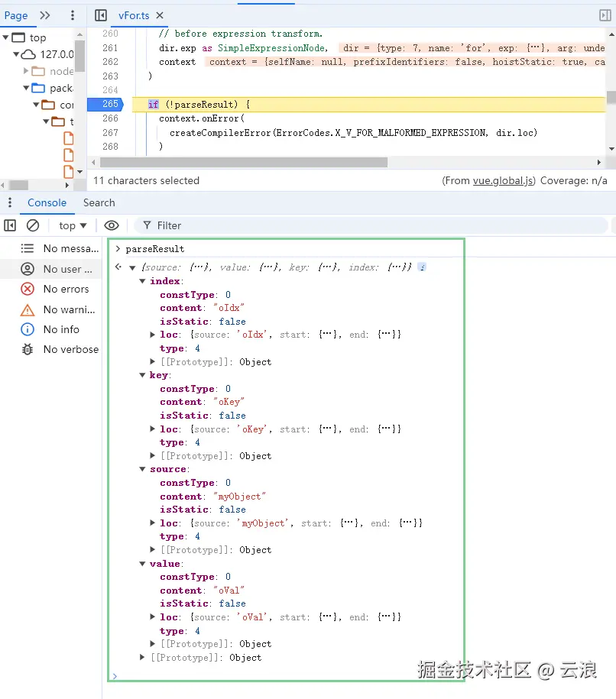The width and height of the screenshot is (616, 699).
Task: Create live expression with the eye icon
Action: pyautogui.click(x=112, y=225)
